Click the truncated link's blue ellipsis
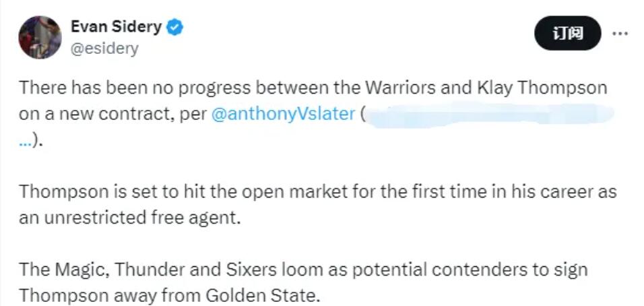 (24, 140)
